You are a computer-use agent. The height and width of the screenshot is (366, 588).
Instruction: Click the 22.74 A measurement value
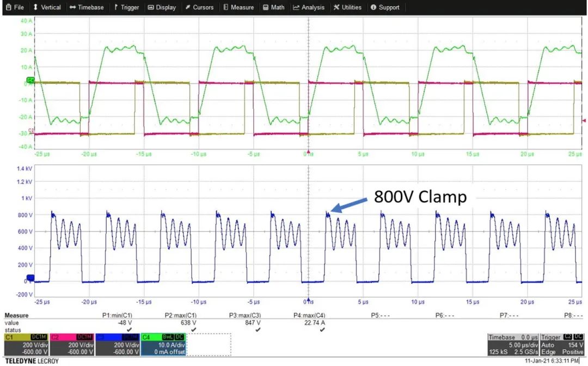coord(315,322)
